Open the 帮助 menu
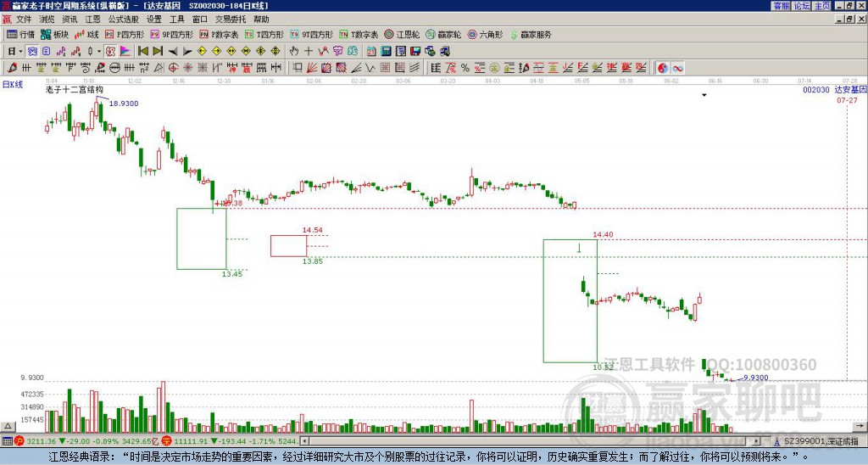868x465 pixels. [x=261, y=20]
